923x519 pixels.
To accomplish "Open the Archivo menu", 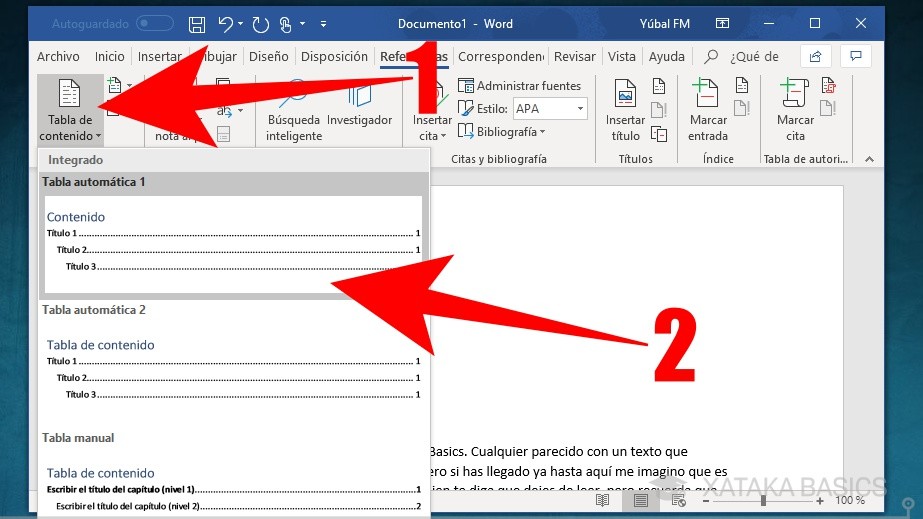I will pyautogui.click(x=58, y=57).
